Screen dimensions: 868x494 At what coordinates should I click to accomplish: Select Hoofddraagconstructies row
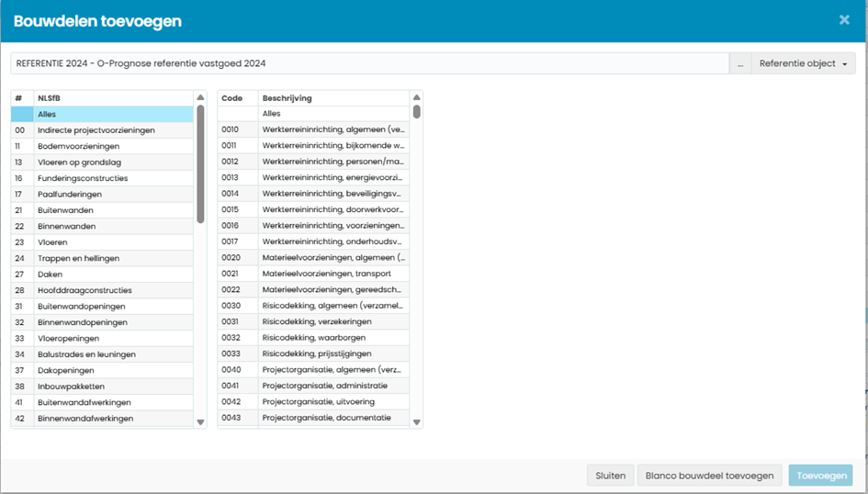[102, 290]
